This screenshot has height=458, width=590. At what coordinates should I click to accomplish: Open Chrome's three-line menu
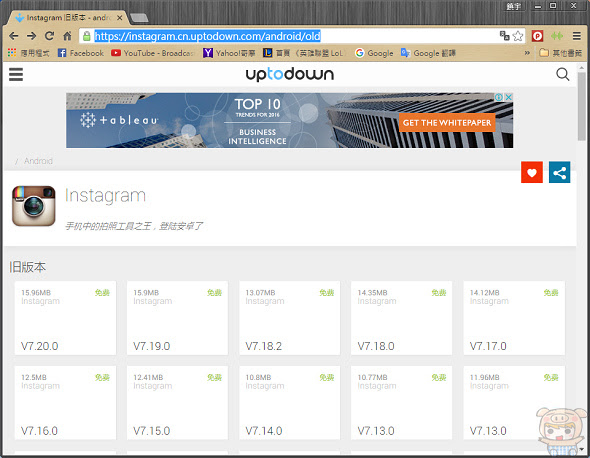coord(576,36)
